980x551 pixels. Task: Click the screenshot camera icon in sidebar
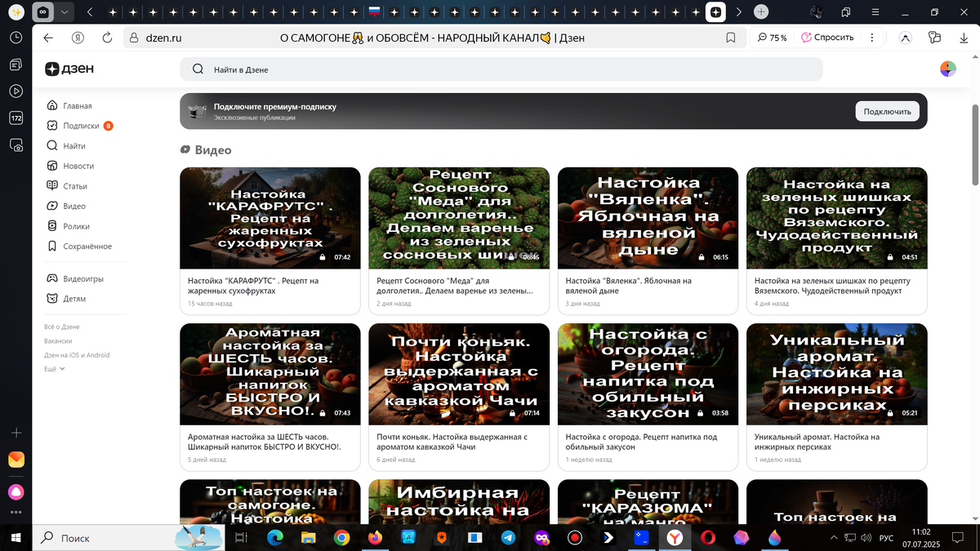[16, 145]
